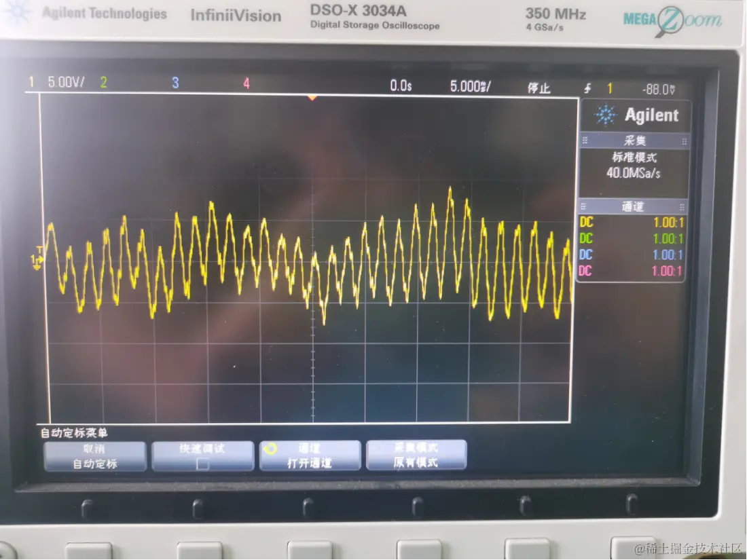Select yellow channel 1 label
The height and width of the screenshot is (560, 747).
31,82
